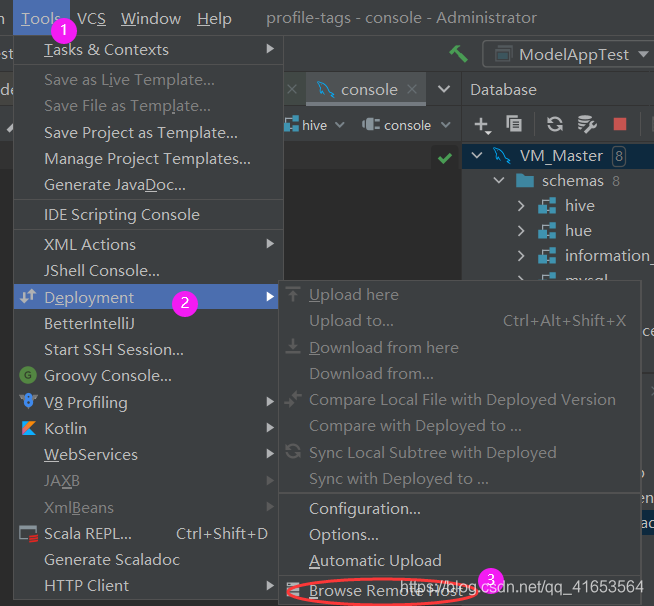Open the console session dropdown
This screenshot has height=606, width=654.
[406, 125]
